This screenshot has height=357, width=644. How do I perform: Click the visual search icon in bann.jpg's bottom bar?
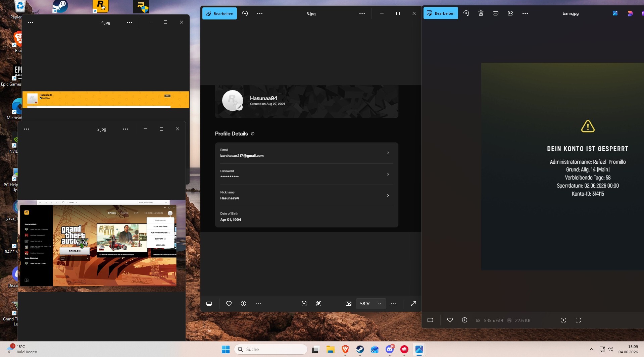tap(563, 320)
